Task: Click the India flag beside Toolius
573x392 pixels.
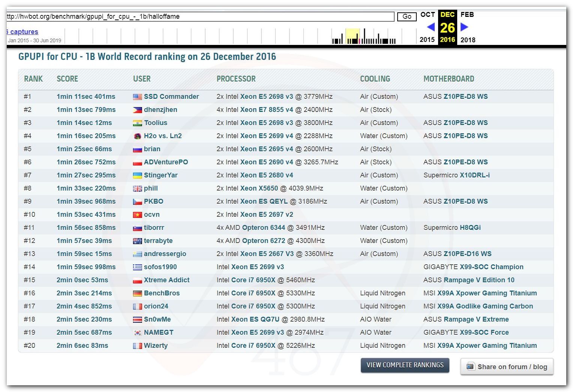Action: point(137,123)
